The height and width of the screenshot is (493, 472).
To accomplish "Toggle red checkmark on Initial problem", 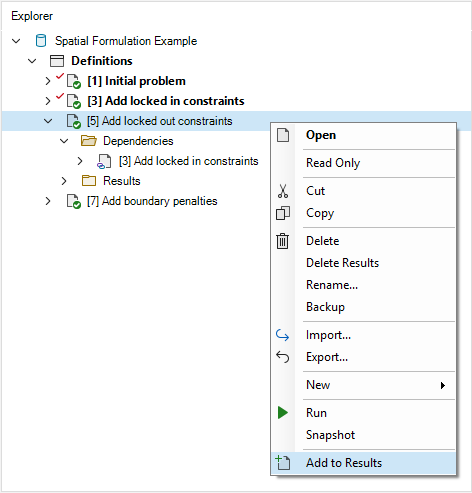I will click(60, 76).
